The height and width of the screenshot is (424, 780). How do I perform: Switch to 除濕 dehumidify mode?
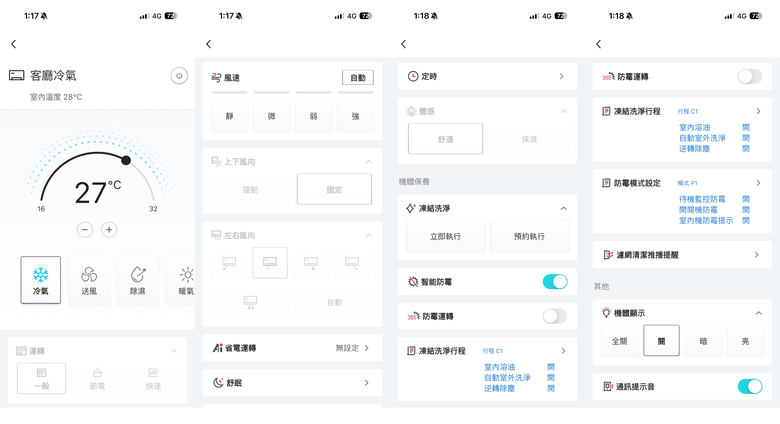[138, 280]
